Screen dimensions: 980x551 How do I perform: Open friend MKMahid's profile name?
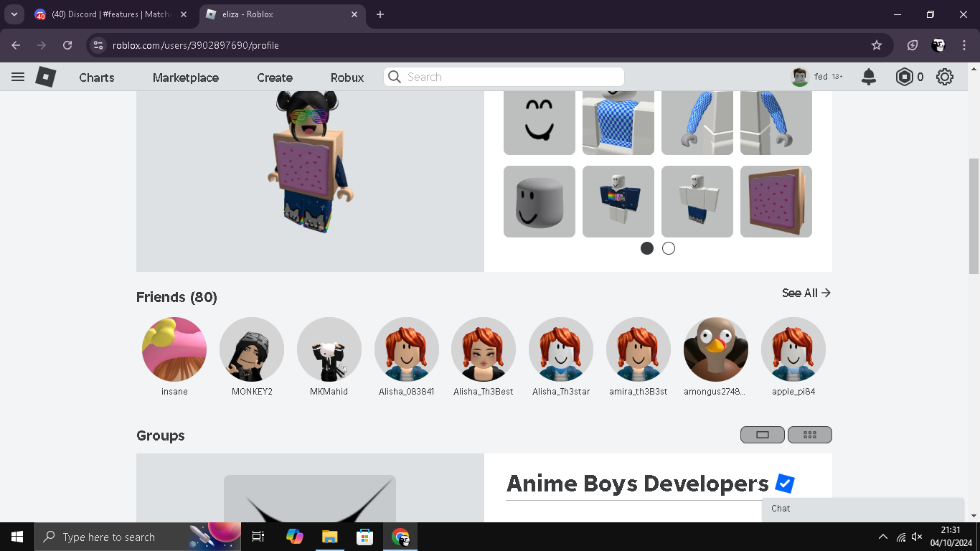[x=329, y=392]
